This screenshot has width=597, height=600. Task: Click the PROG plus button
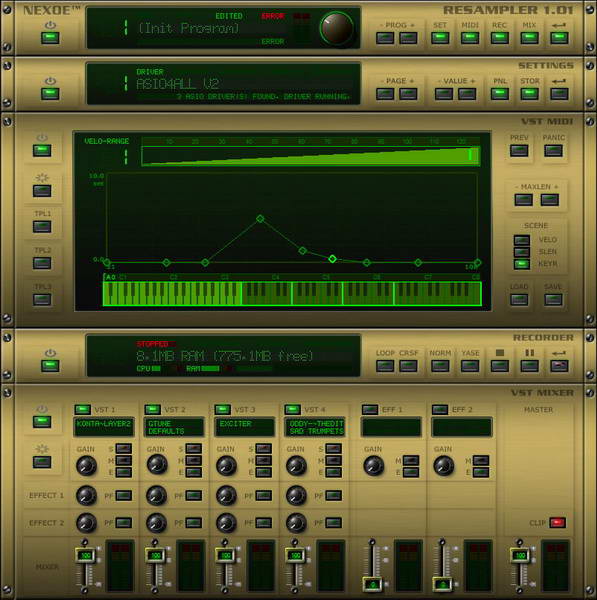coord(408,38)
